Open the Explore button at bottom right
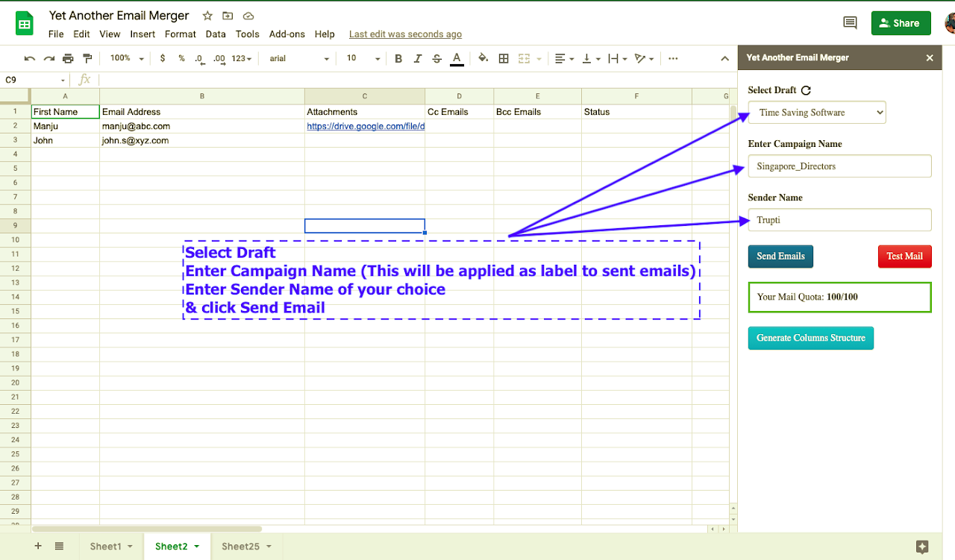The height and width of the screenshot is (560, 955). pos(922,547)
